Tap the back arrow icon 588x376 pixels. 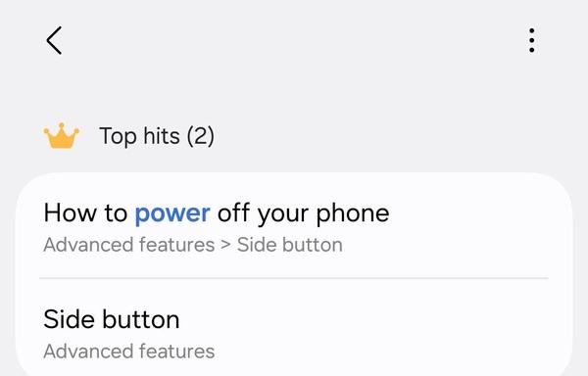[x=54, y=40]
